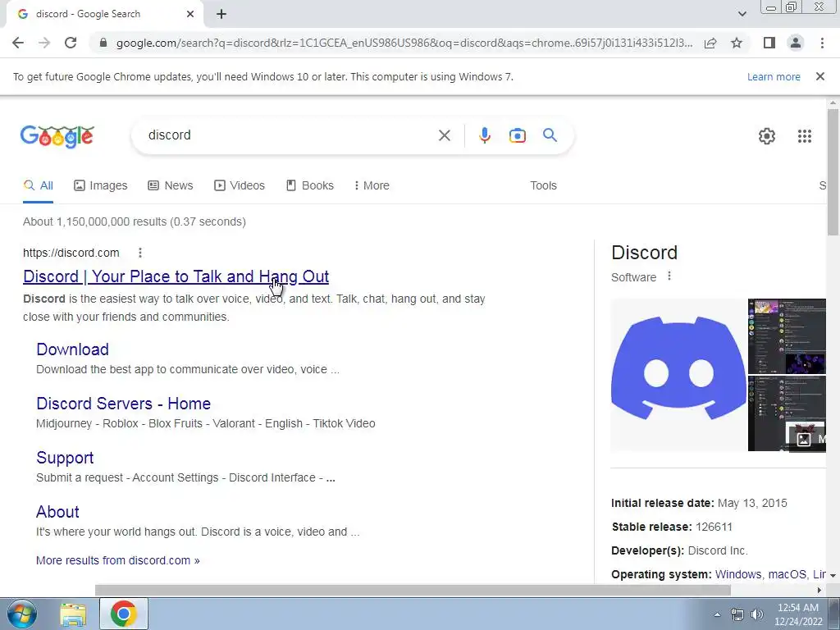Image resolution: width=840 pixels, height=630 pixels.
Task: Start voice search with the microphone icon
Action: pos(484,135)
